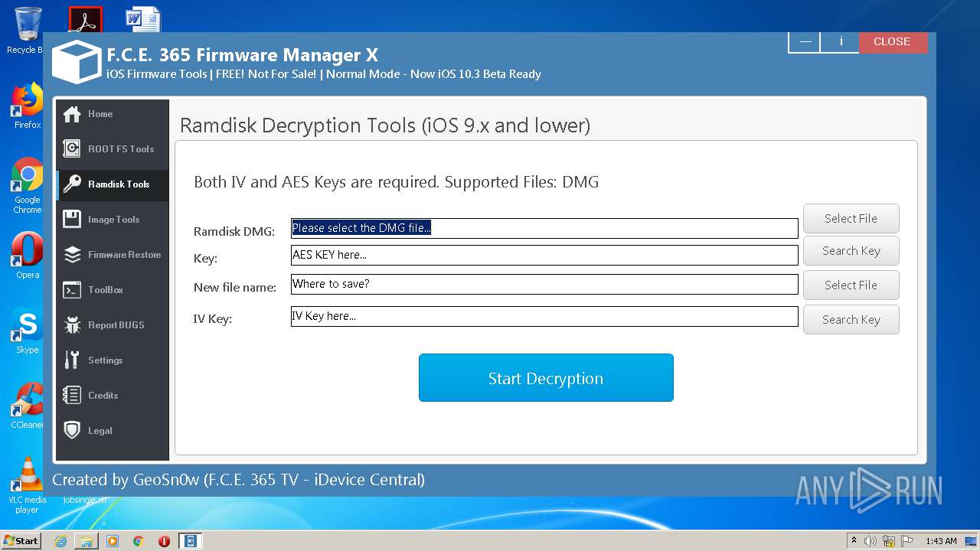980x551 pixels.
Task: Select the VLC media player desktop icon
Action: pyautogui.click(x=28, y=485)
